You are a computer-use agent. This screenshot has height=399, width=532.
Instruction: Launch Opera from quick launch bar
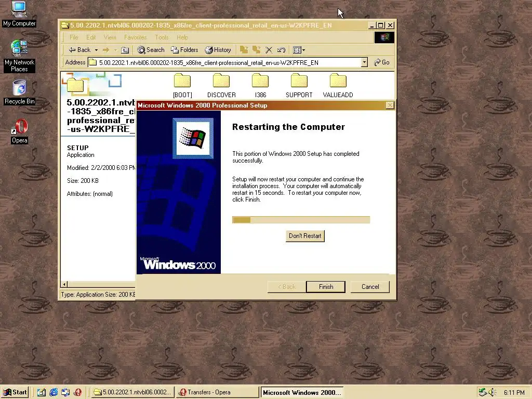pyautogui.click(x=78, y=392)
